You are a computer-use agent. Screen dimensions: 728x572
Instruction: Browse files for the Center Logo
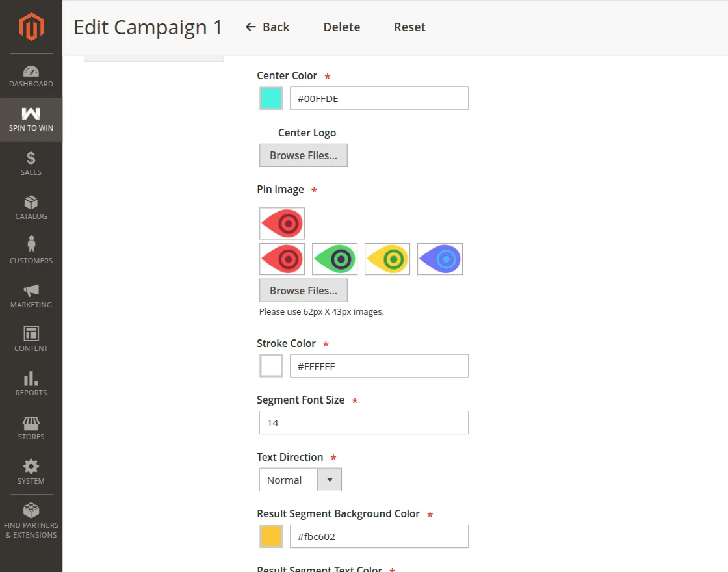[x=303, y=155]
